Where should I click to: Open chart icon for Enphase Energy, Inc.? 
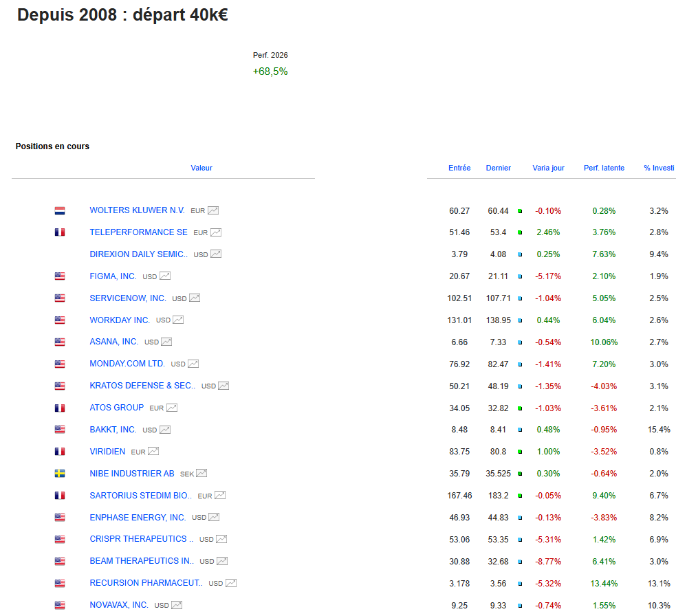coord(214,517)
